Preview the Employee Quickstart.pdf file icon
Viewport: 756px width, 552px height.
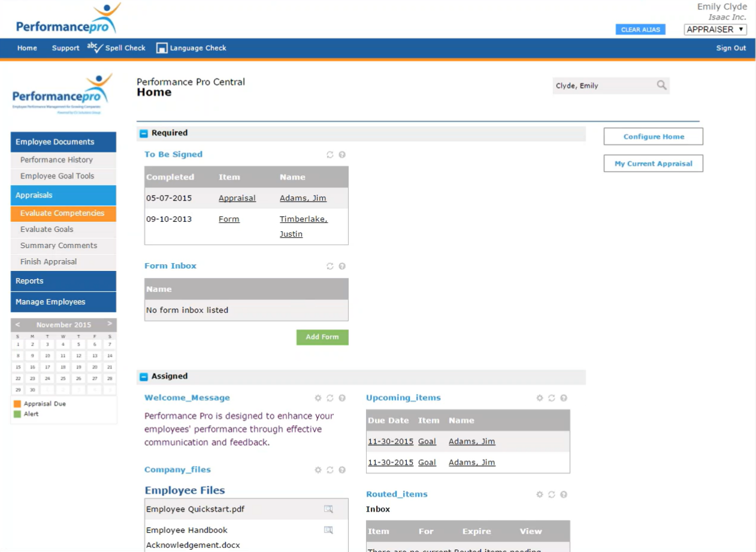point(328,509)
